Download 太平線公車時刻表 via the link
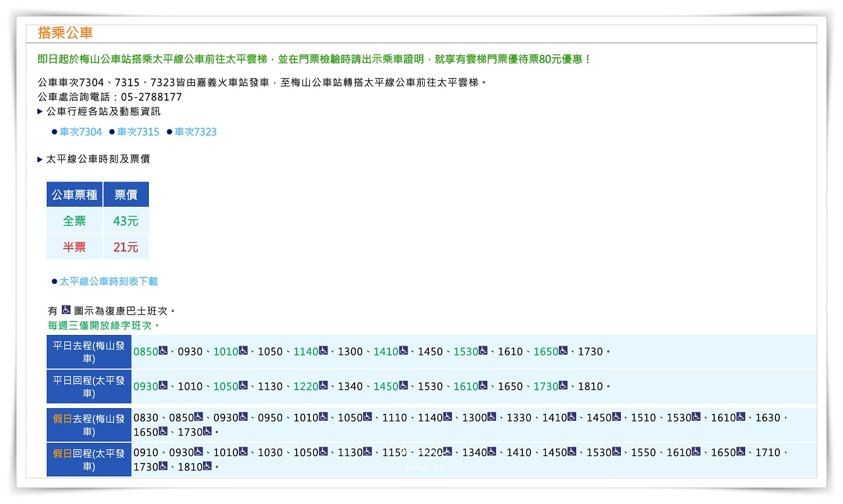 [109, 281]
